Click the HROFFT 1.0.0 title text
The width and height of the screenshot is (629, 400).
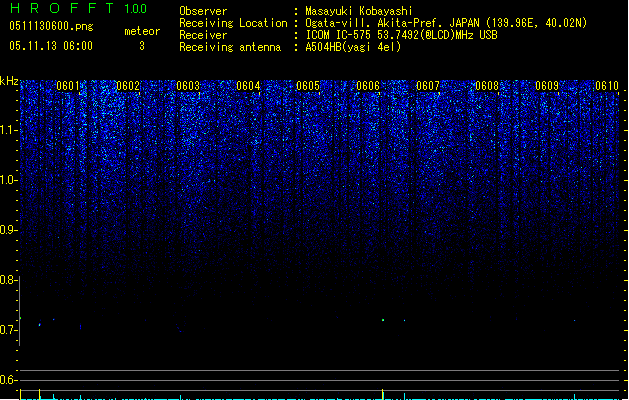[x=79, y=8]
